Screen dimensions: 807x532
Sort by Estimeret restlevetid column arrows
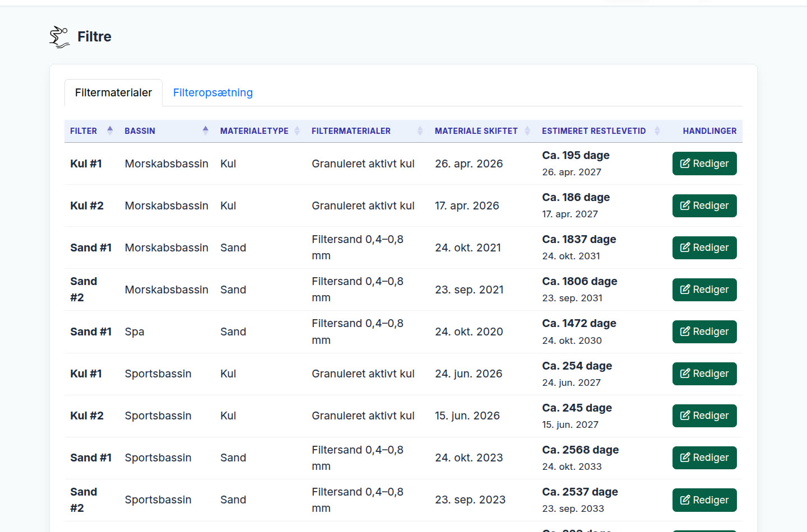(657, 130)
